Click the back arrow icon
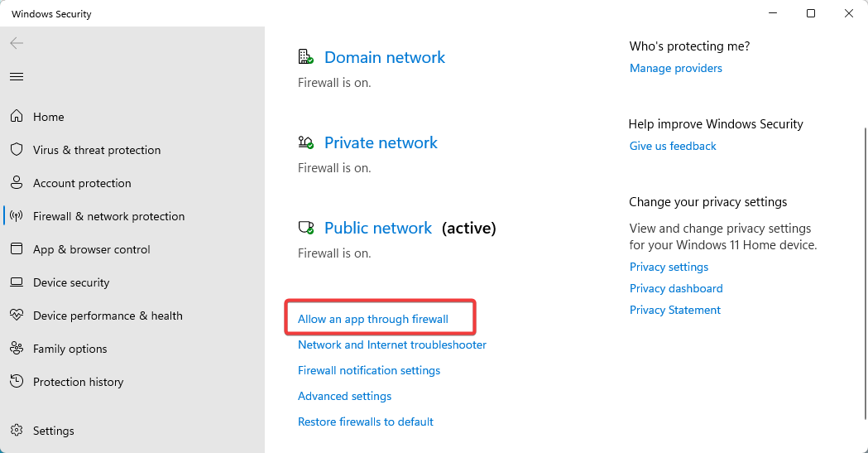This screenshot has width=868, height=453. pyautogui.click(x=17, y=43)
